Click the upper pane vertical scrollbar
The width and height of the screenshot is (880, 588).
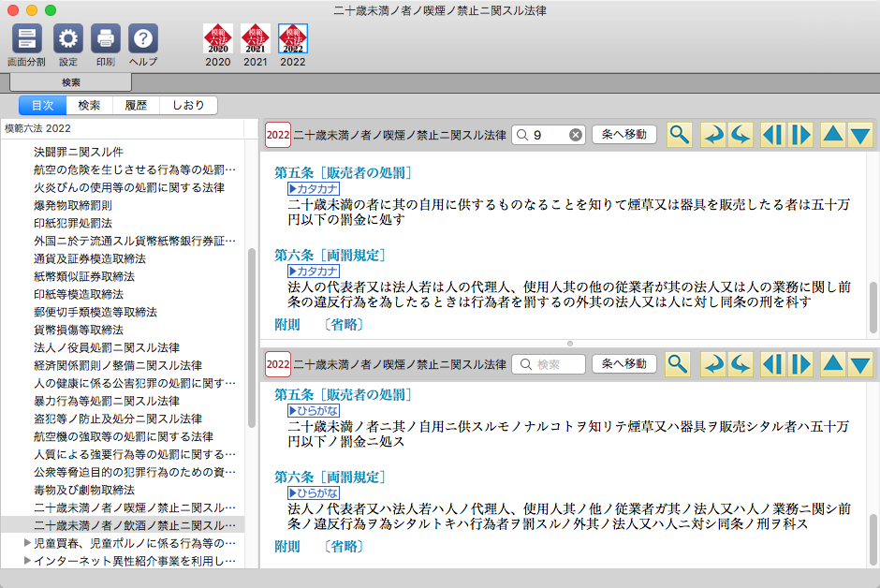[873, 307]
